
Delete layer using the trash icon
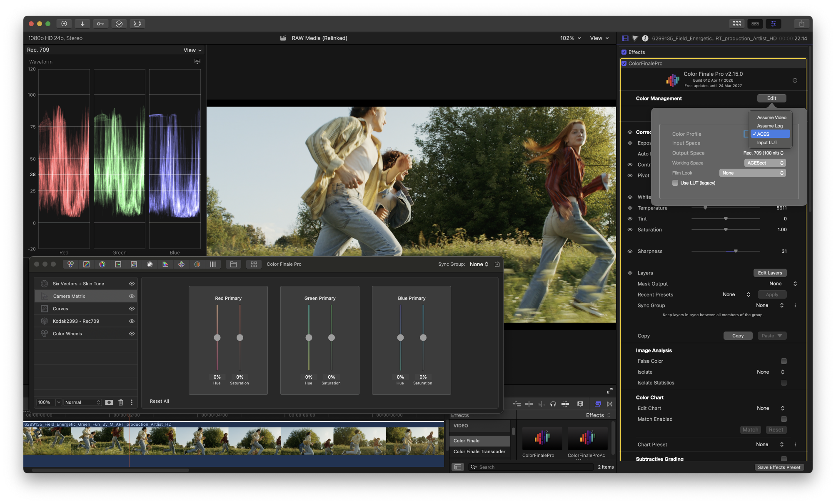[x=121, y=402]
